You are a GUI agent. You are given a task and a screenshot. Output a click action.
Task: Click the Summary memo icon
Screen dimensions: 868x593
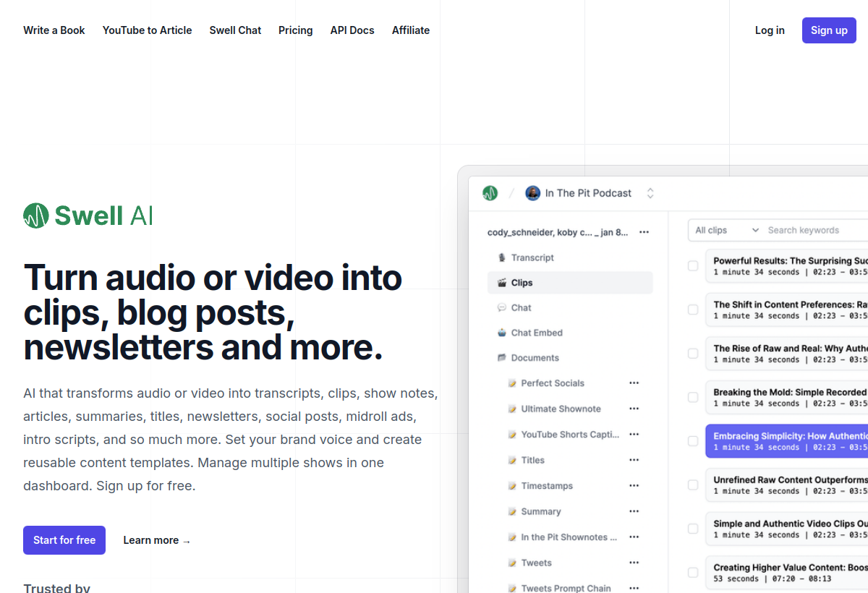pos(512,511)
